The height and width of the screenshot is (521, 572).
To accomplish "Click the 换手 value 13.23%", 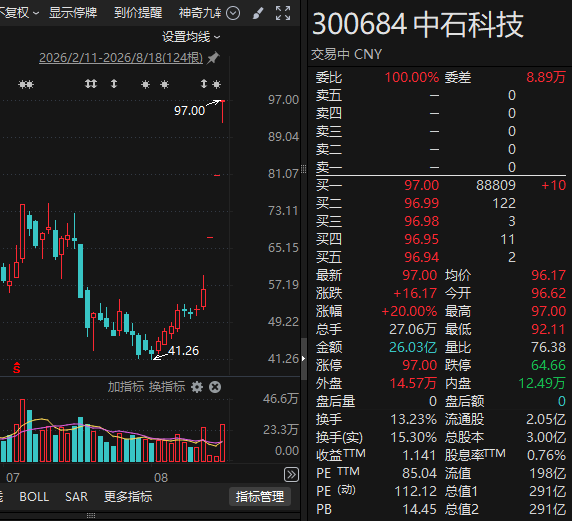I will coord(414,419).
